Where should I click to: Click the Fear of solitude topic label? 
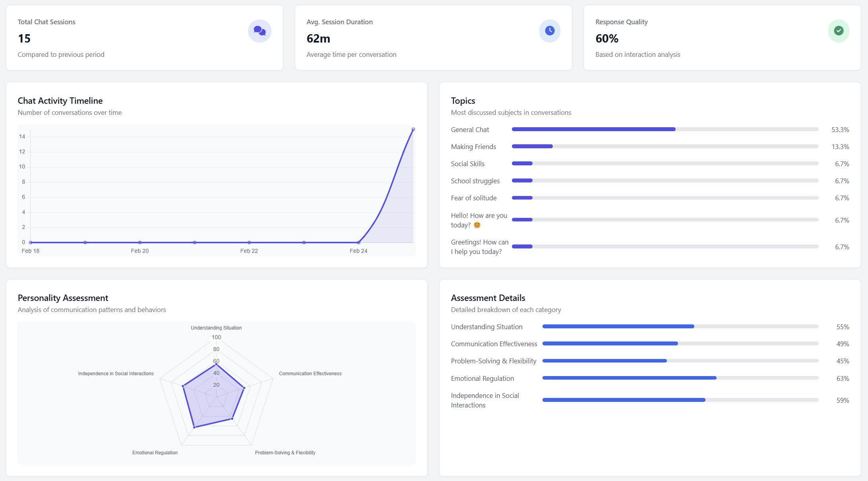[474, 198]
